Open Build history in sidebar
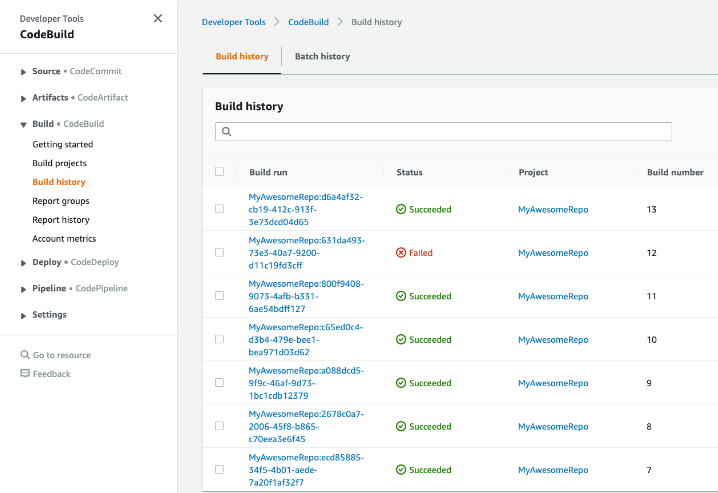Viewport: 718px width, 493px height. [x=59, y=182]
